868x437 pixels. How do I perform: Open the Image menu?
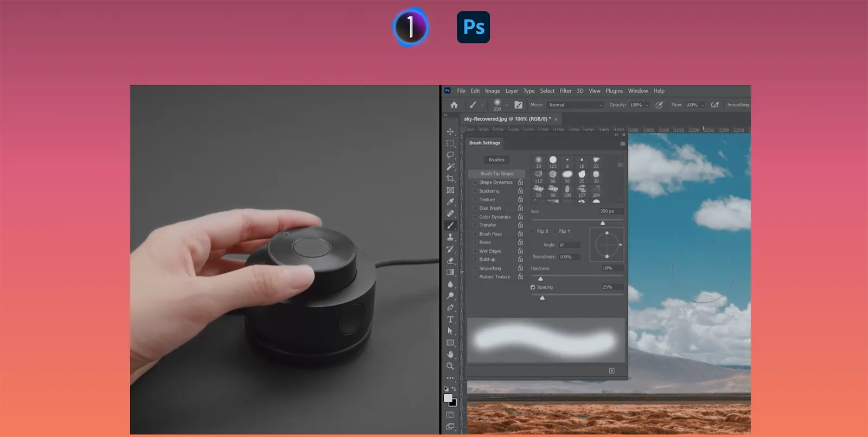493,91
